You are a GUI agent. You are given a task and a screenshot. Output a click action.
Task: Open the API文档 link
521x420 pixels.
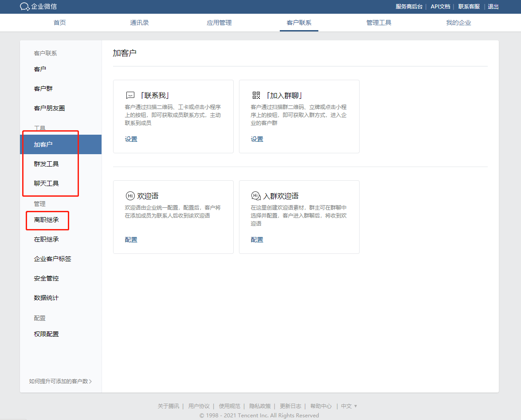pyautogui.click(x=440, y=7)
